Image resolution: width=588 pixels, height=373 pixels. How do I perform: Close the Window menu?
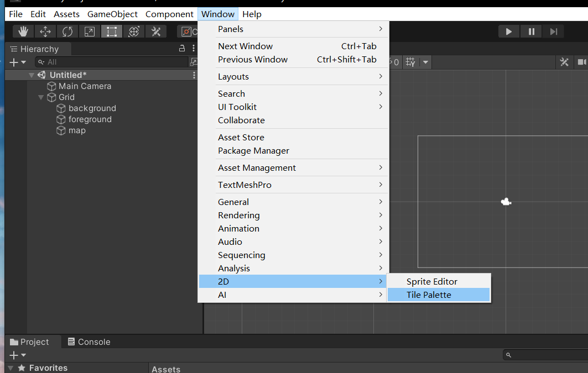(x=218, y=14)
